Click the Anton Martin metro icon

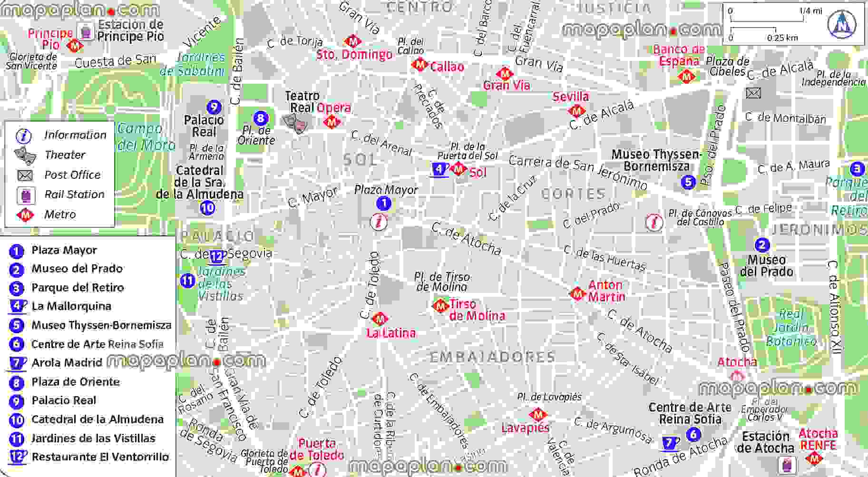click(577, 294)
